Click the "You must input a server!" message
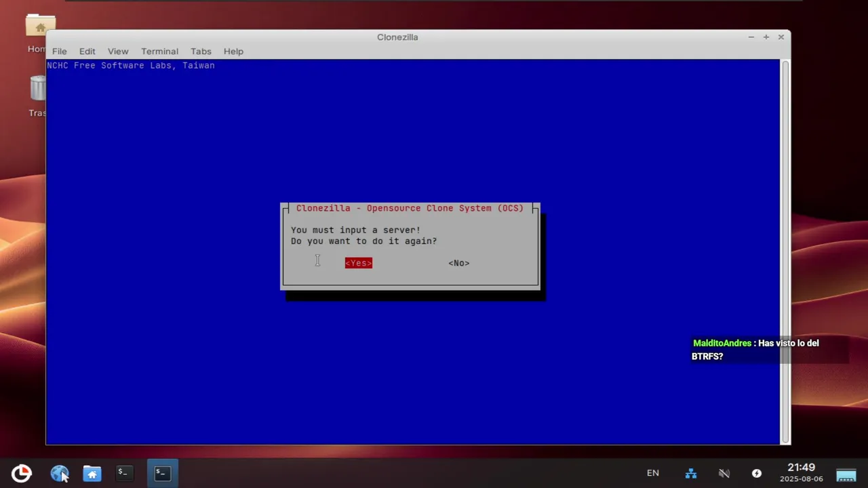 click(x=355, y=230)
